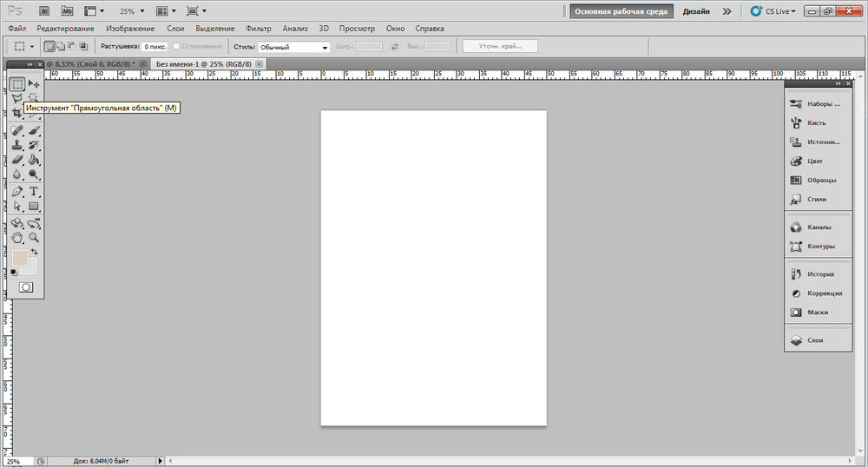Select the Pen tool

(17, 191)
